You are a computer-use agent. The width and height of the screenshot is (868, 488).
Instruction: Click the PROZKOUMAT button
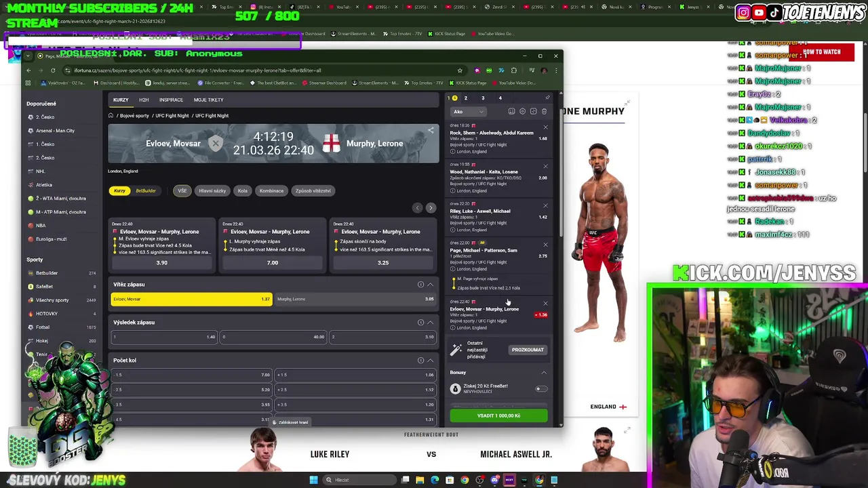(x=528, y=350)
